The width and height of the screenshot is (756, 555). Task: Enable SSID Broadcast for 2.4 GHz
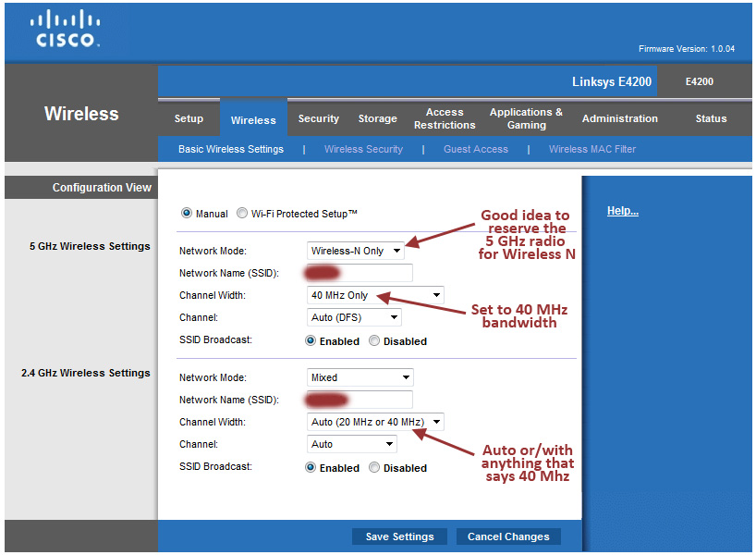pos(311,468)
